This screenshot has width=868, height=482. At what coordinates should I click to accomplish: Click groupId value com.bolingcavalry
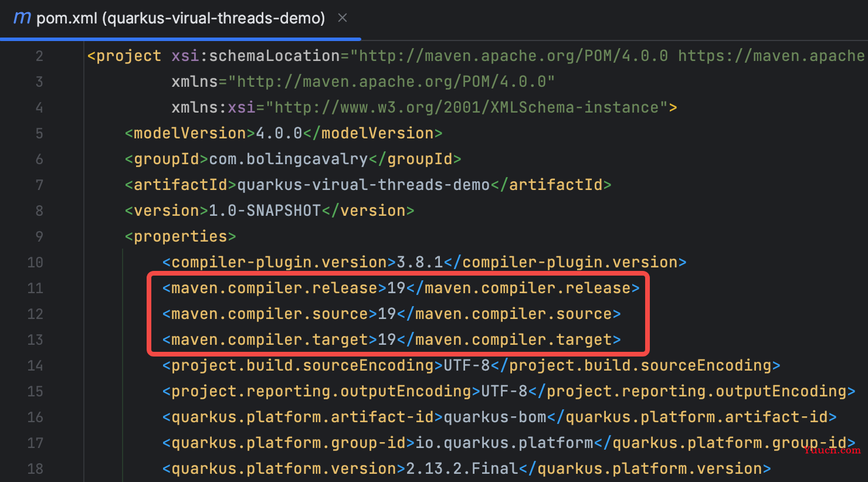point(289,159)
